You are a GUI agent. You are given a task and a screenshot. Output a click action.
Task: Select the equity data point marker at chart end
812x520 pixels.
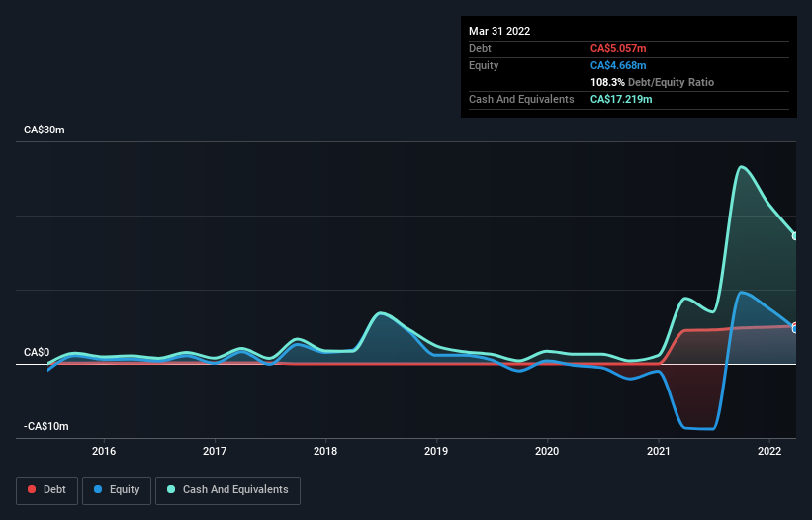[x=795, y=329]
